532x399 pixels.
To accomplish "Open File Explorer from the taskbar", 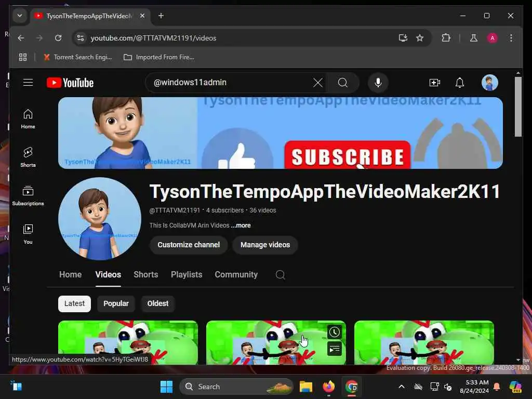I will point(305,387).
